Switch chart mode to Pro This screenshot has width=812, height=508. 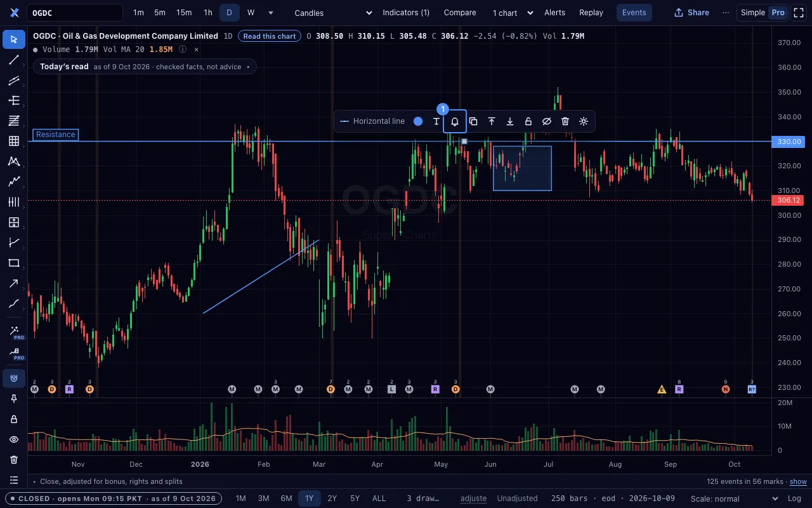[x=778, y=13]
